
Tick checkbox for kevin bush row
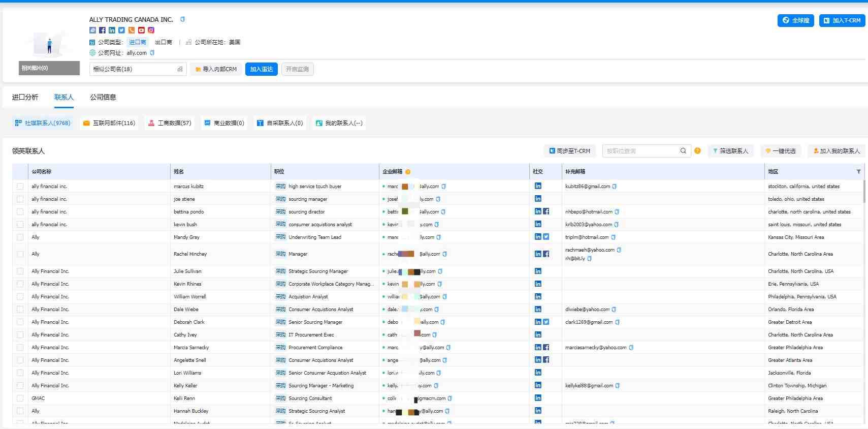tap(20, 225)
